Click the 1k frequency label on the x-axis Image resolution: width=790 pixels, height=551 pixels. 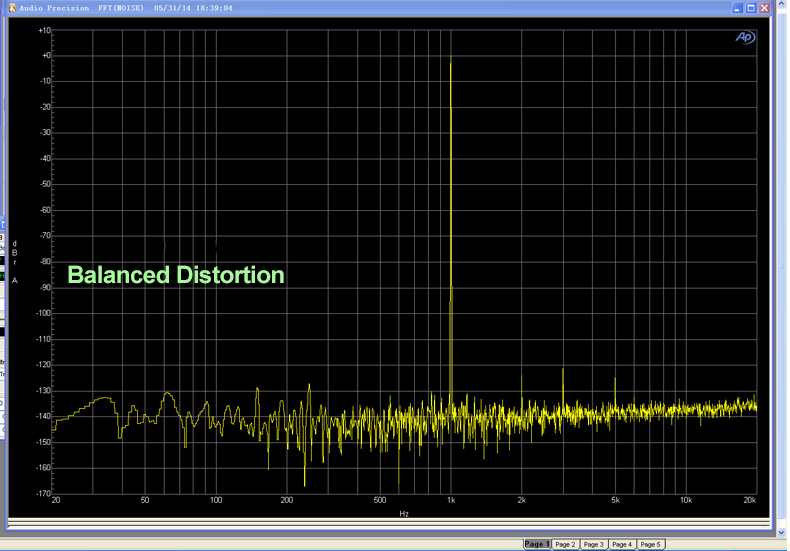point(451,499)
